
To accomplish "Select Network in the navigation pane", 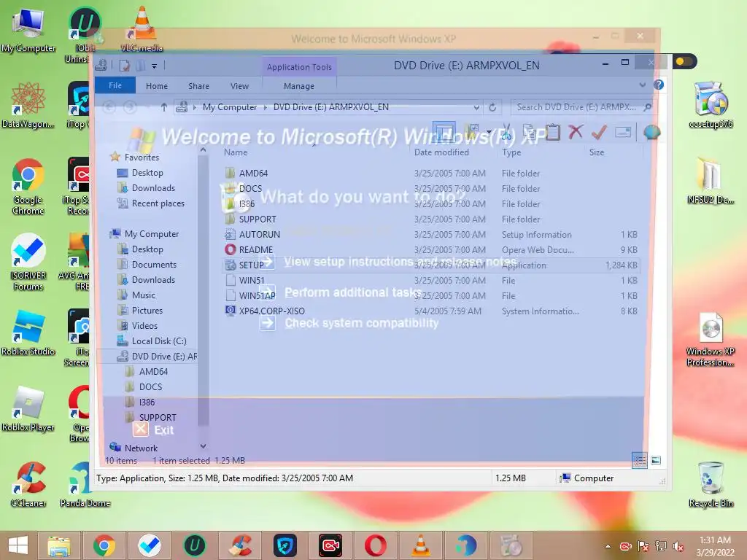I will coord(141,448).
